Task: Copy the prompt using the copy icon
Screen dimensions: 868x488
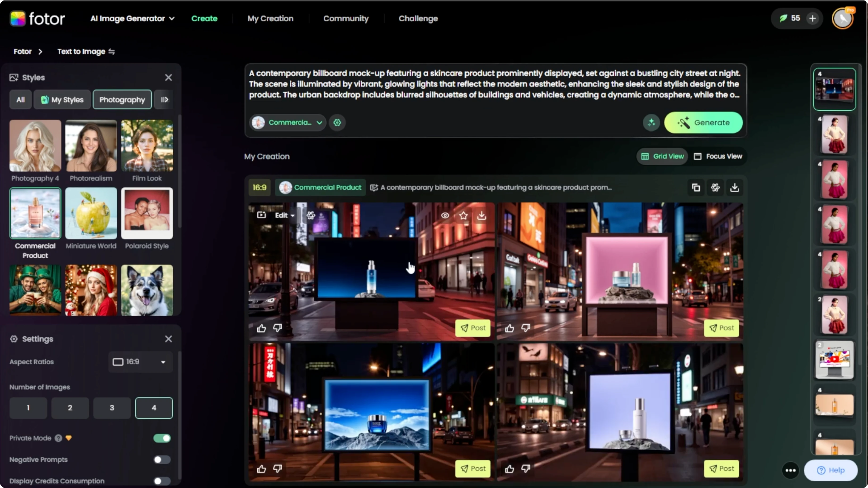Action: point(696,187)
